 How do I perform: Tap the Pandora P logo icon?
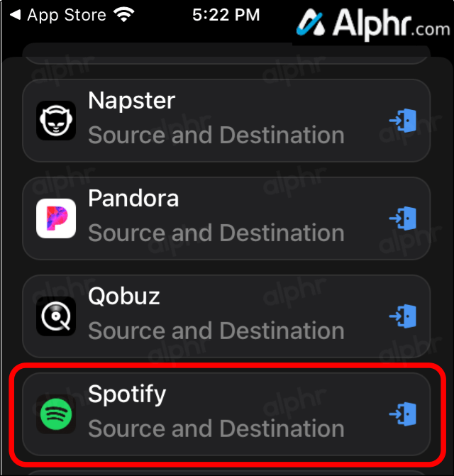(x=56, y=218)
